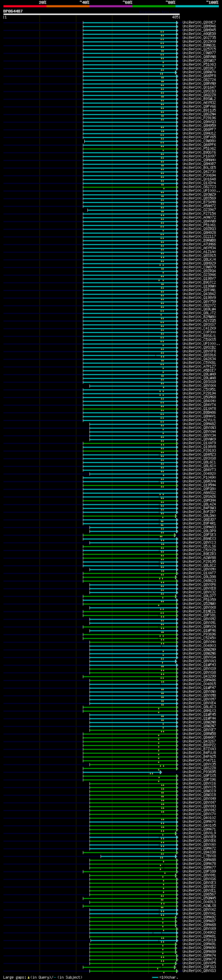
Task: Click the query end position 485
Action: pos(175,17)
